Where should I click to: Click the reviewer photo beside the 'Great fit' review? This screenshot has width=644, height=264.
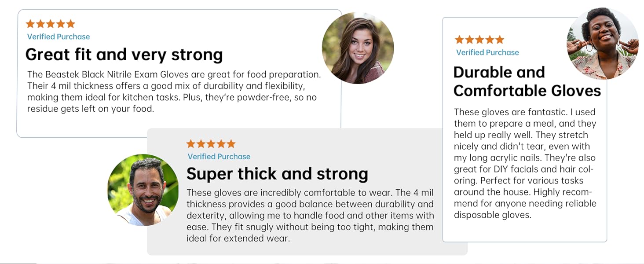click(358, 48)
